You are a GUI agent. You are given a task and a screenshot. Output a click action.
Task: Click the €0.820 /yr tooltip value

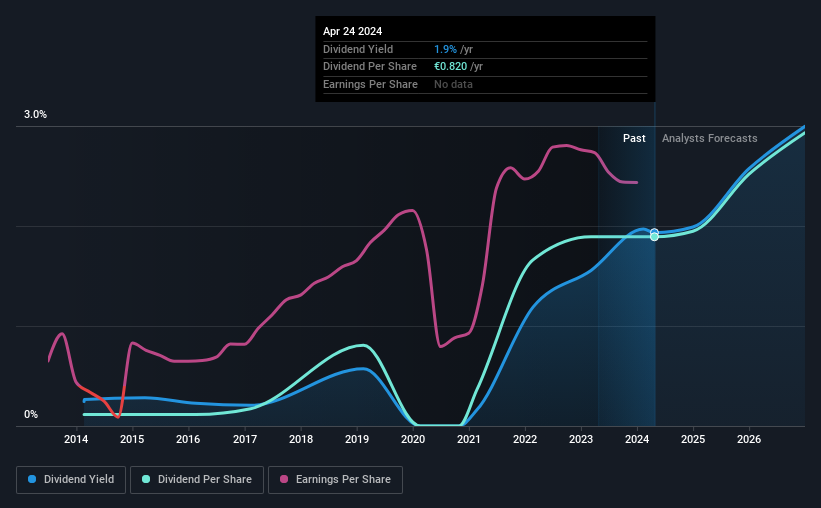tap(458, 67)
